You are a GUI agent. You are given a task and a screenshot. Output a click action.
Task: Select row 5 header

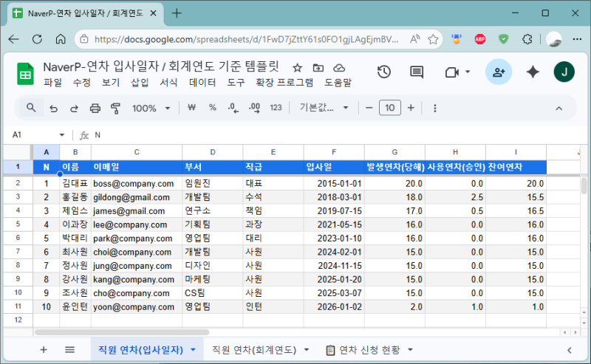(x=18, y=224)
